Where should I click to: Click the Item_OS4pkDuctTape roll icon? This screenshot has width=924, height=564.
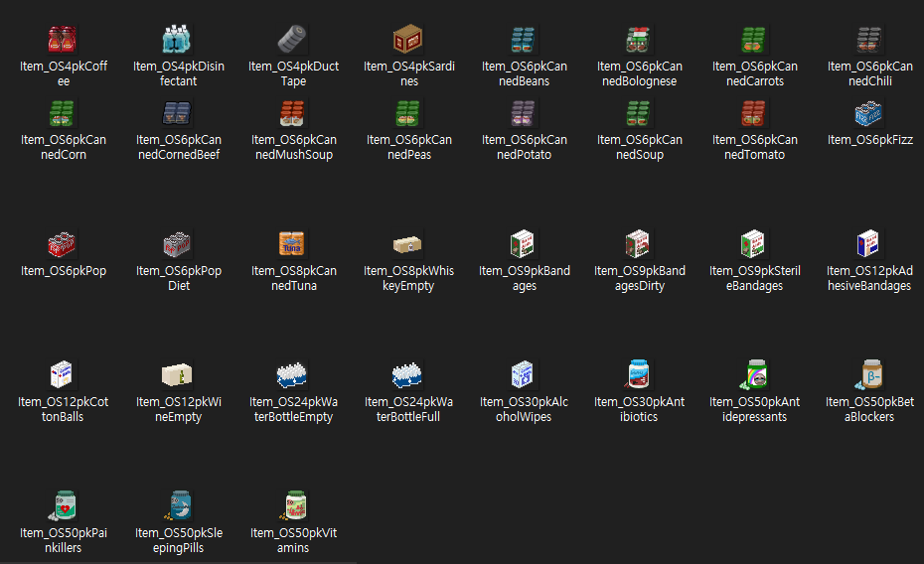pos(292,39)
